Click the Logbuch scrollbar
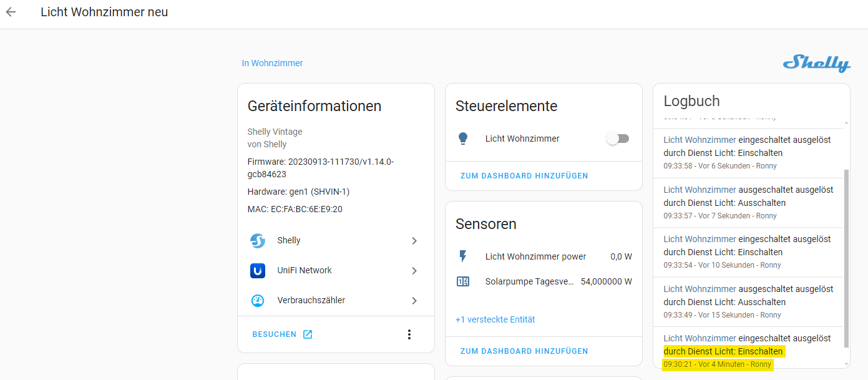 846,257
